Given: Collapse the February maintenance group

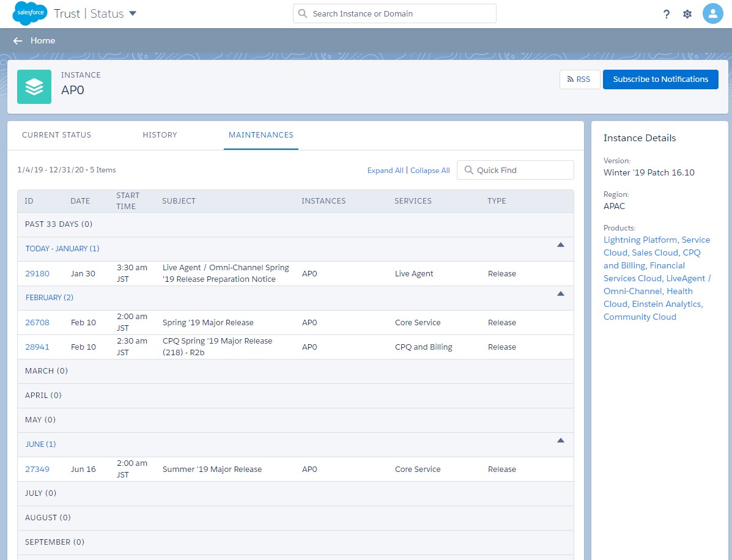Looking at the screenshot, I should coord(560,294).
